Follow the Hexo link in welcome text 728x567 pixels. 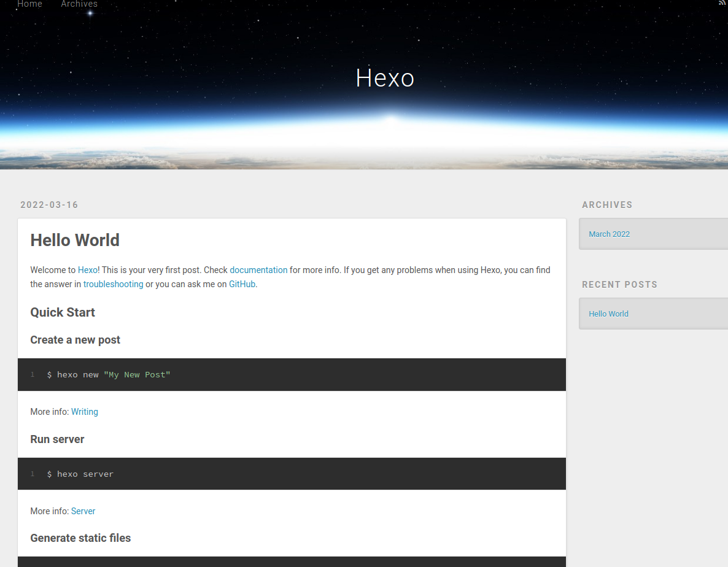[x=87, y=270]
